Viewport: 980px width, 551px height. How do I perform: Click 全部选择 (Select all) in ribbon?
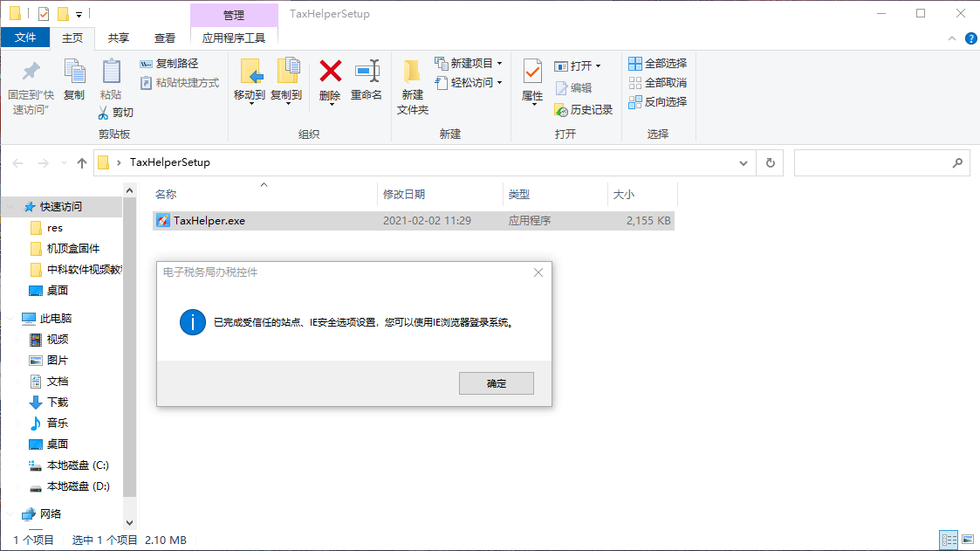coord(657,64)
